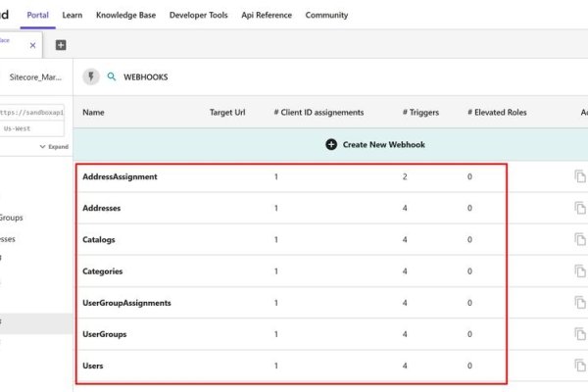Open a new tab with plus icon
Screen dimensions: 588x392
61,45
